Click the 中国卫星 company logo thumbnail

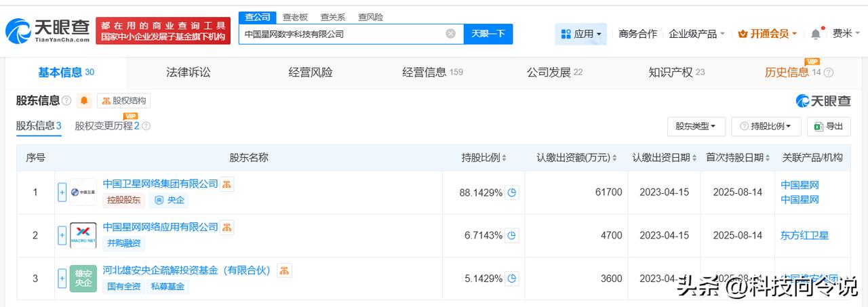click(x=83, y=192)
